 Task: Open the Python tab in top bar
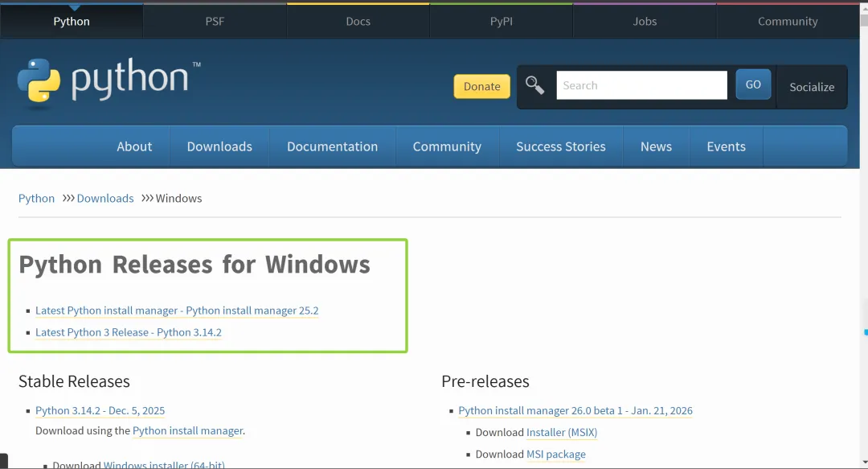coord(72,21)
